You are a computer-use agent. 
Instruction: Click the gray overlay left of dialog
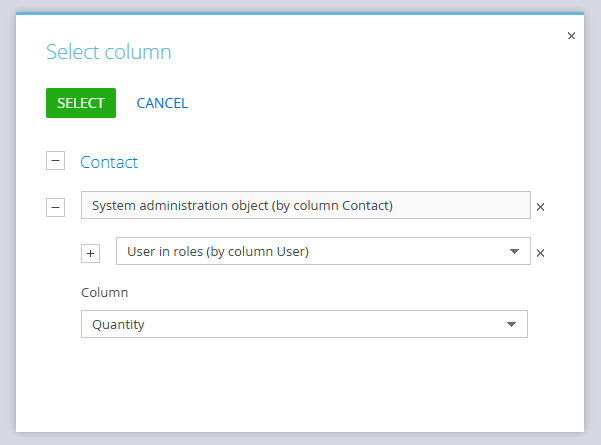pyautogui.click(x=7, y=220)
